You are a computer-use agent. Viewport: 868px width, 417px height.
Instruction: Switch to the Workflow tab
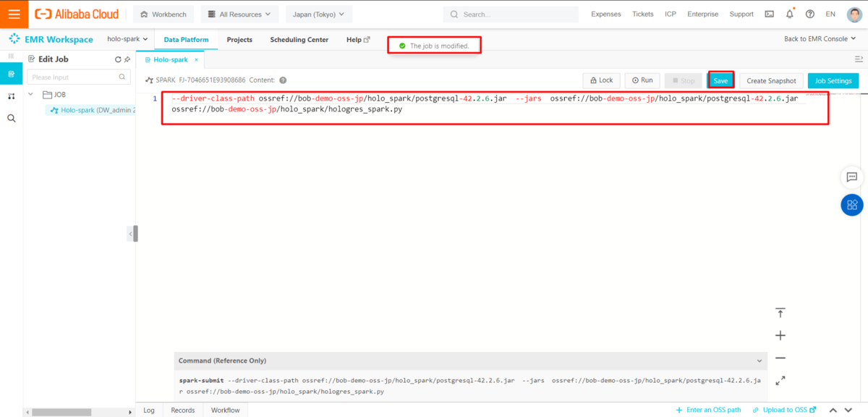(x=225, y=410)
